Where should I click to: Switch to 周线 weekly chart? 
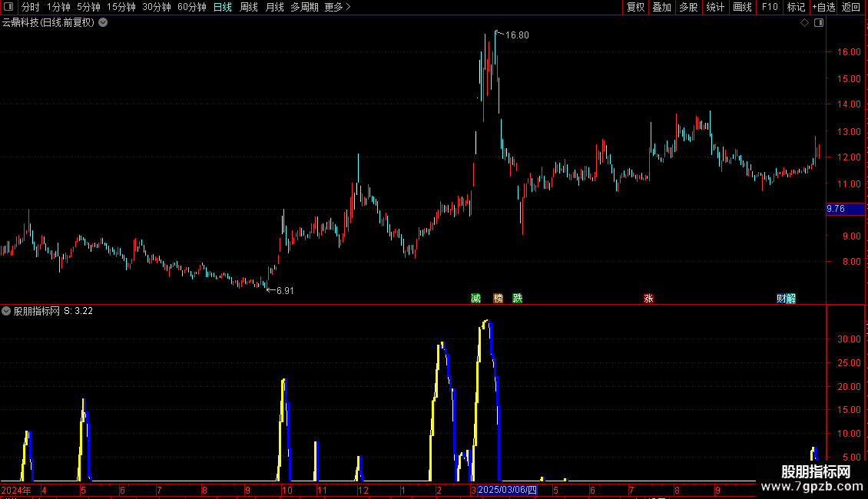[249, 7]
